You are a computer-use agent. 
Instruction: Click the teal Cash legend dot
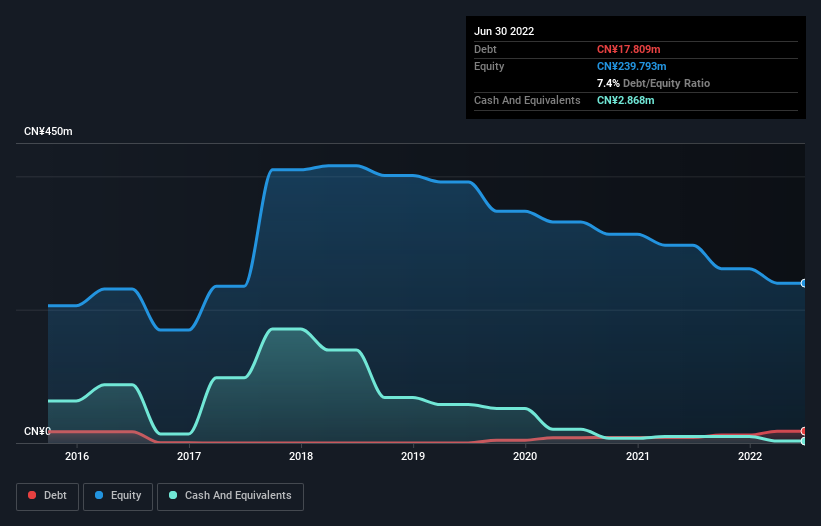[x=173, y=495]
